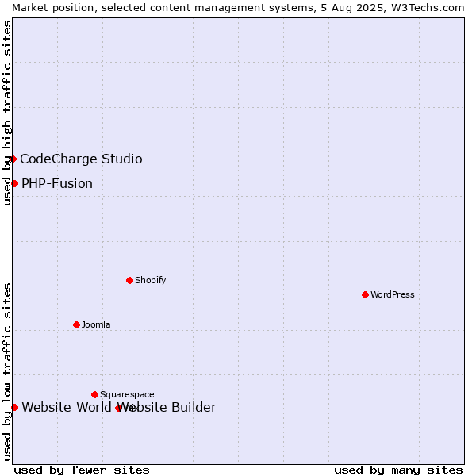Click the Shopify label text
The width and height of the screenshot is (476, 476).
coord(150,280)
